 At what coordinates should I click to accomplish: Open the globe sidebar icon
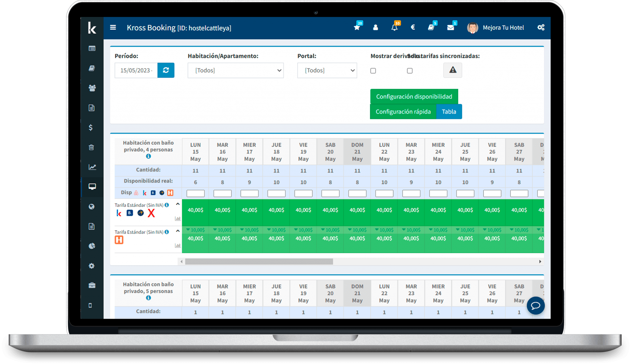pos(92,207)
